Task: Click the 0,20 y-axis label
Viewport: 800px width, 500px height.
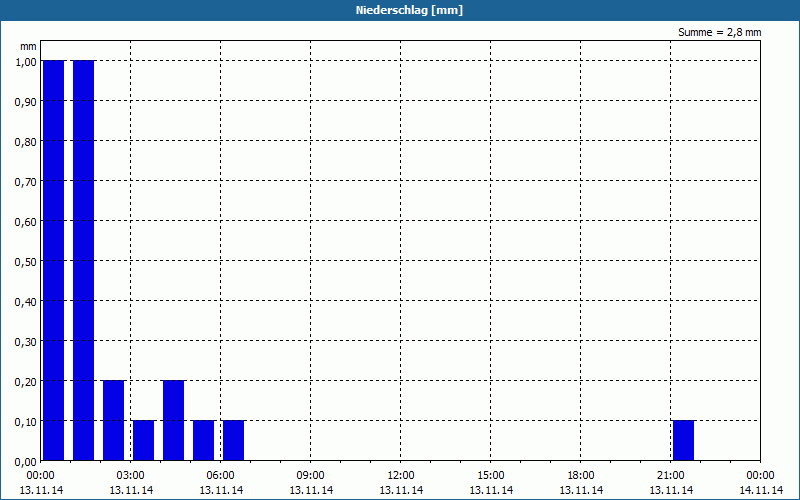Action: [26, 382]
